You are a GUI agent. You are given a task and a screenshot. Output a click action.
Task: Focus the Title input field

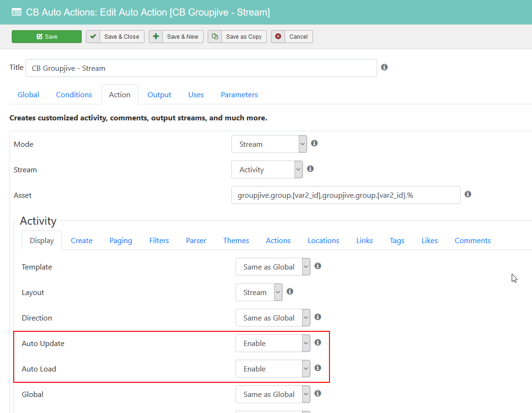coord(201,68)
